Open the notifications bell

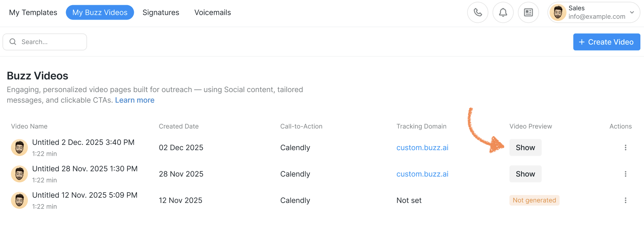pos(503,12)
